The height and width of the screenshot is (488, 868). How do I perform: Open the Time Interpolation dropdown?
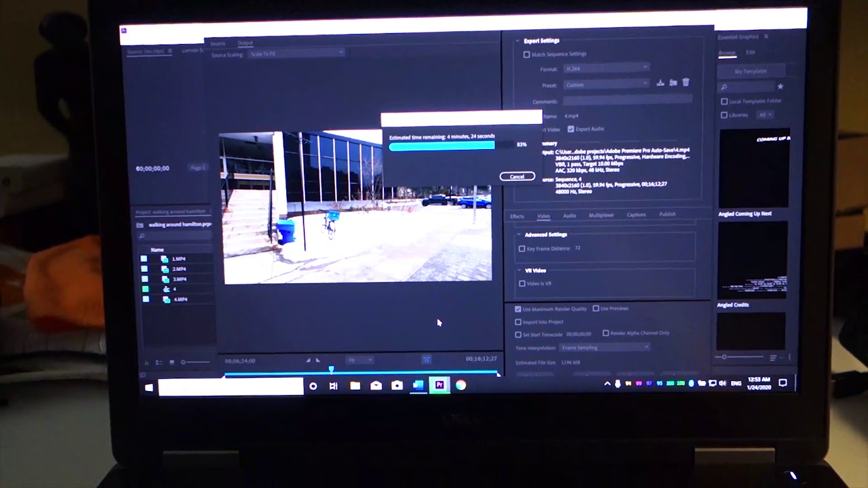tap(605, 348)
